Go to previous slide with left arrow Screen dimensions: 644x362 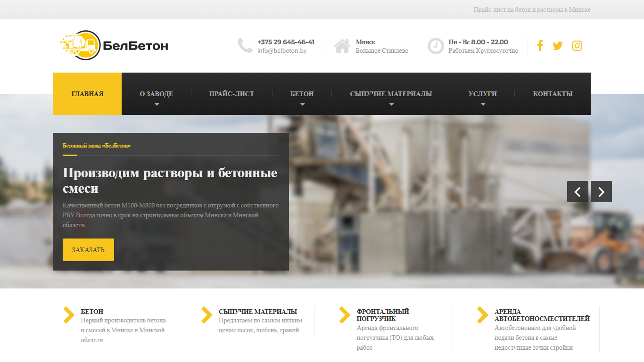point(578,192)
